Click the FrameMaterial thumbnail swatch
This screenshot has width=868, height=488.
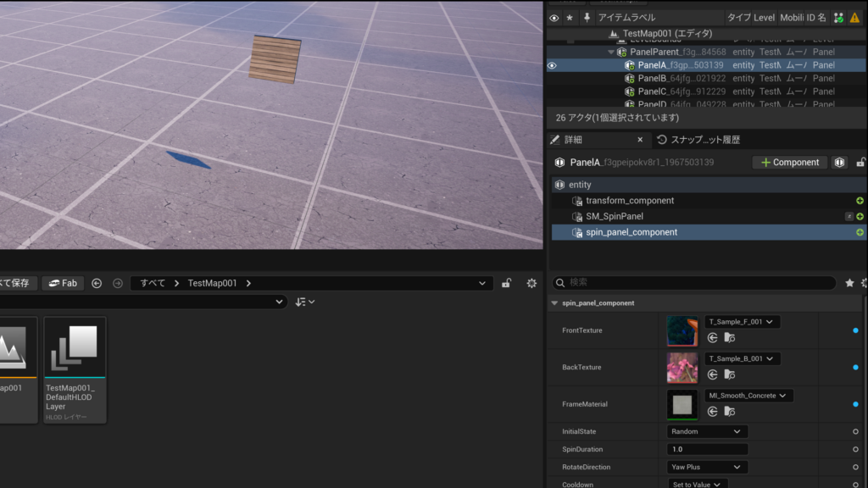click(682, 404)
